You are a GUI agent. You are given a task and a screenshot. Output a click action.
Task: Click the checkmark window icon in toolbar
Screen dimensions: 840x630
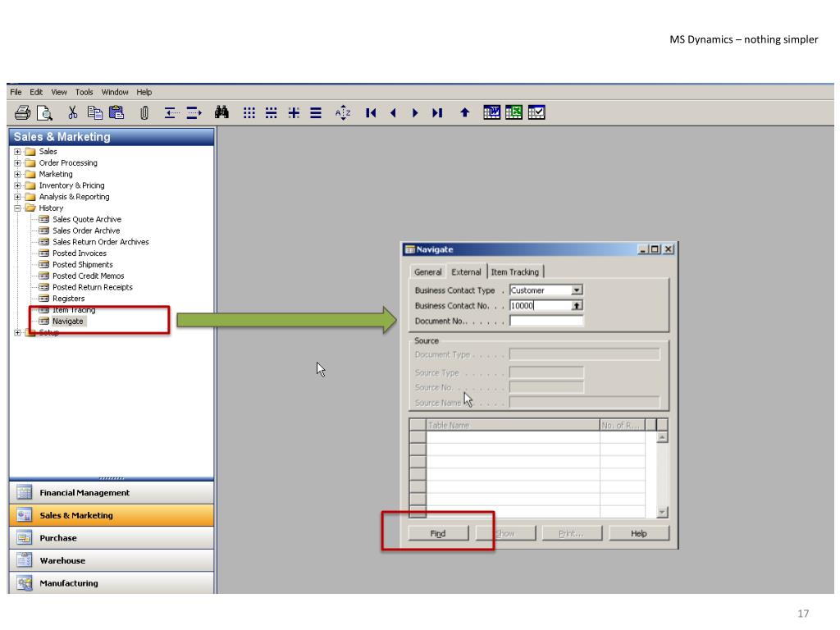click(x=536, y=112)
